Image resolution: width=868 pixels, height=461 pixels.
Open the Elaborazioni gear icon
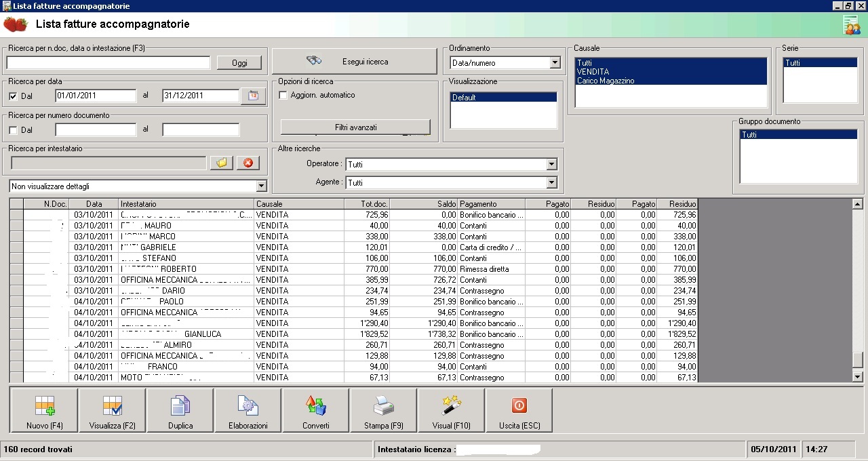pos(248,407)
